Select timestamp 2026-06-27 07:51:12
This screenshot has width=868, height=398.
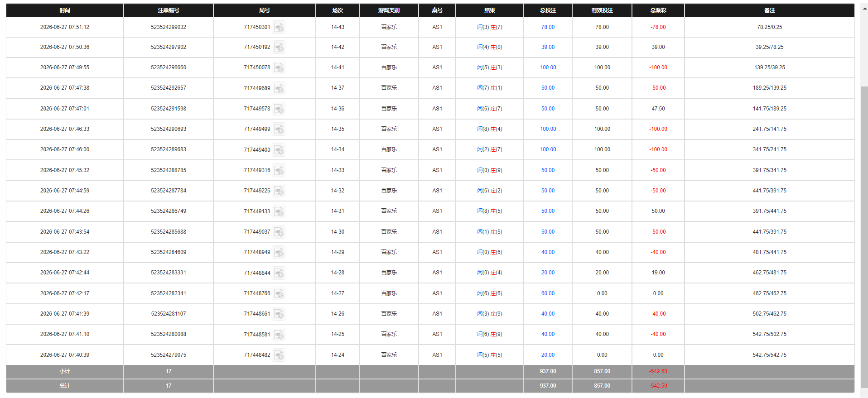point(65,27)
